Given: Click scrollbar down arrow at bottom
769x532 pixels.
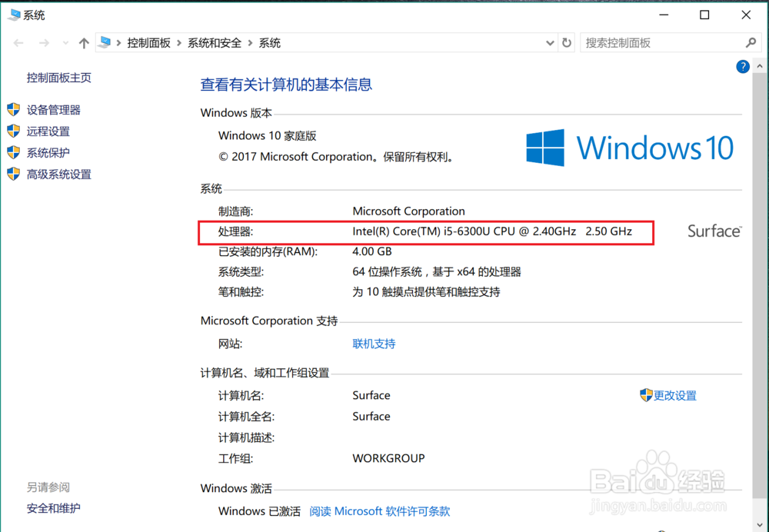Looking at the screenshot, I should tap(760, 526).
